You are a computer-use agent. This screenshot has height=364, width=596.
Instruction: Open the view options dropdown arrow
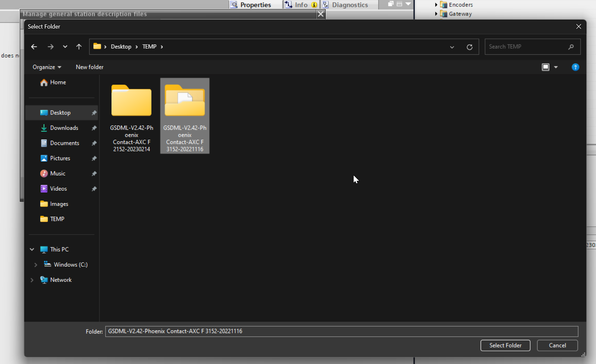pyautogui.click(x=556, y=67)
